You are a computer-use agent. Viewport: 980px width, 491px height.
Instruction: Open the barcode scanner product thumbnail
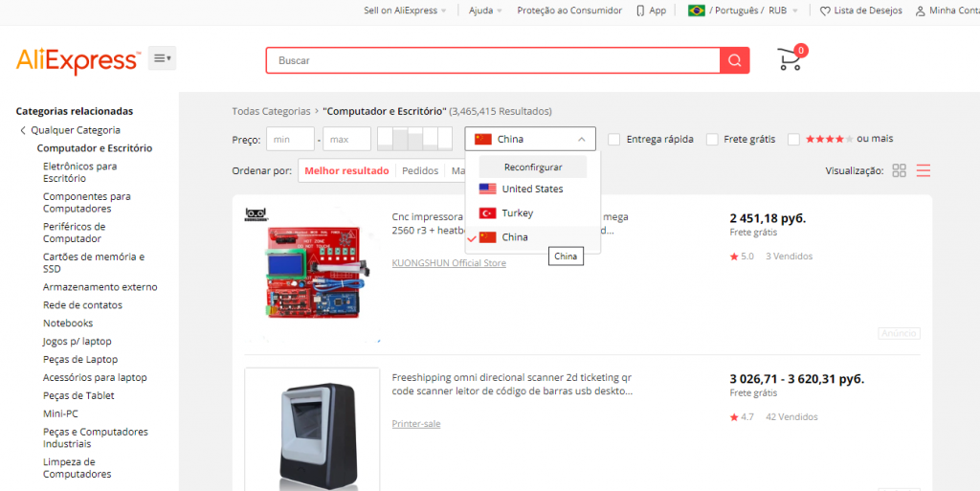click(313, 431)
